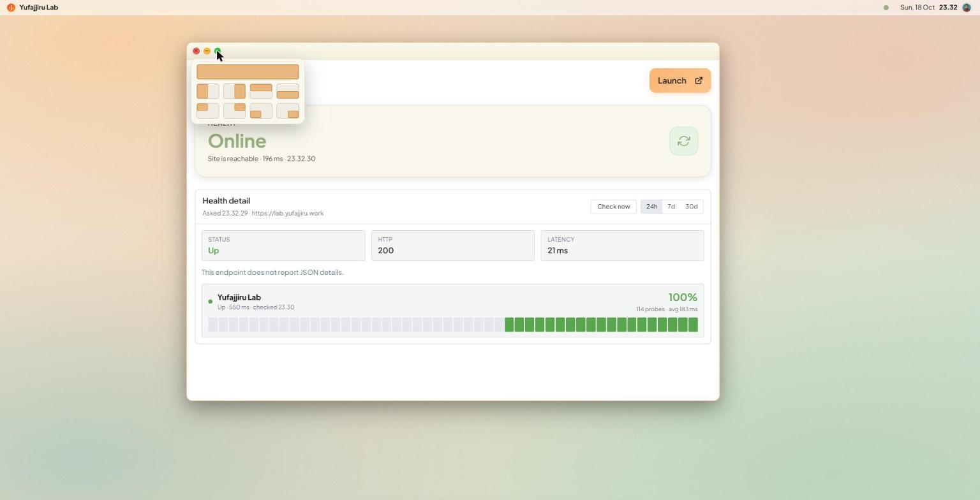Click 'This endpoint does not report JSON details' note

[272, 272]
